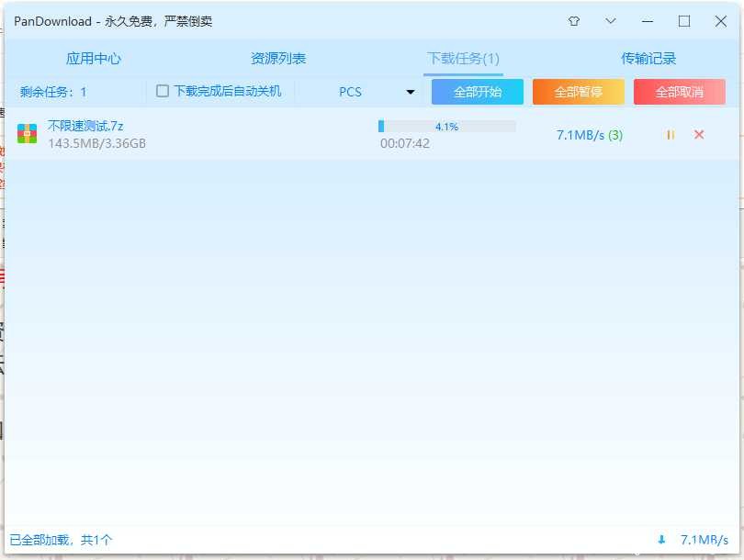Maximize the PanDownload window
This screenshot has width=744, height=560.
coord(683,21)
